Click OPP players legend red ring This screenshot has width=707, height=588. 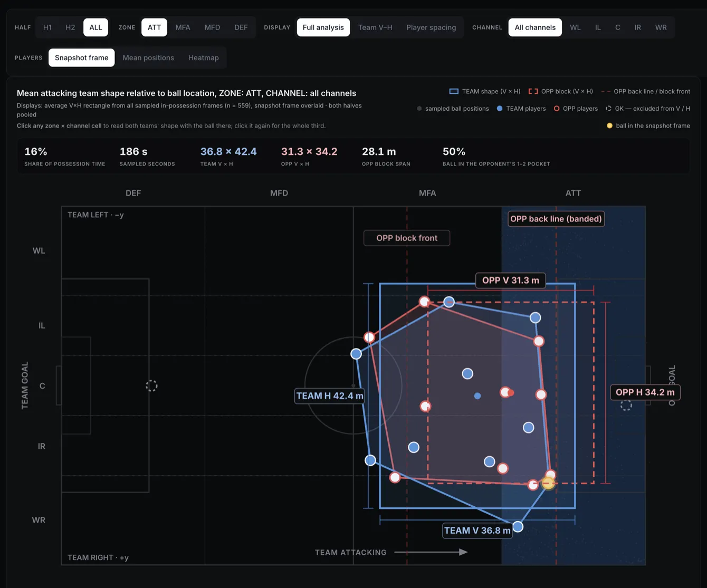tap(556, 108)
